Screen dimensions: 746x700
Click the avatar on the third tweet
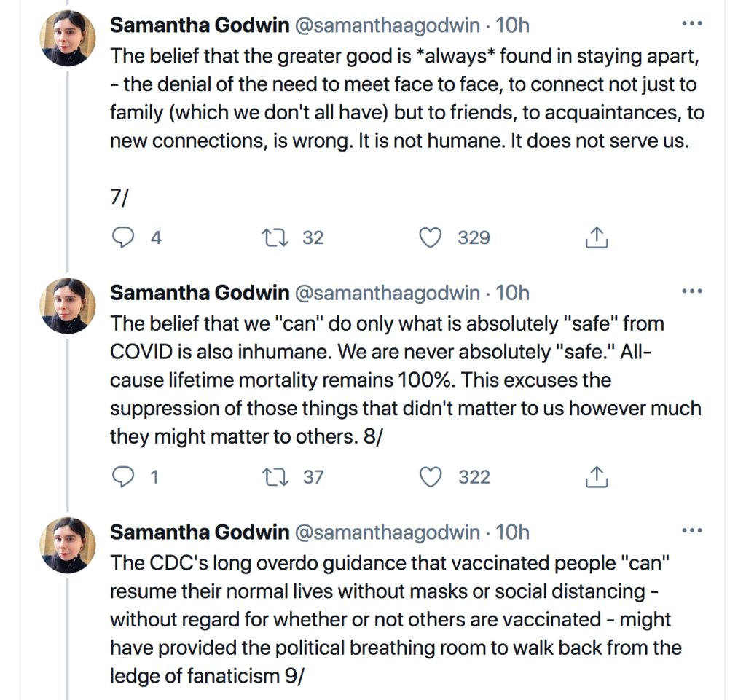(68, 545)
